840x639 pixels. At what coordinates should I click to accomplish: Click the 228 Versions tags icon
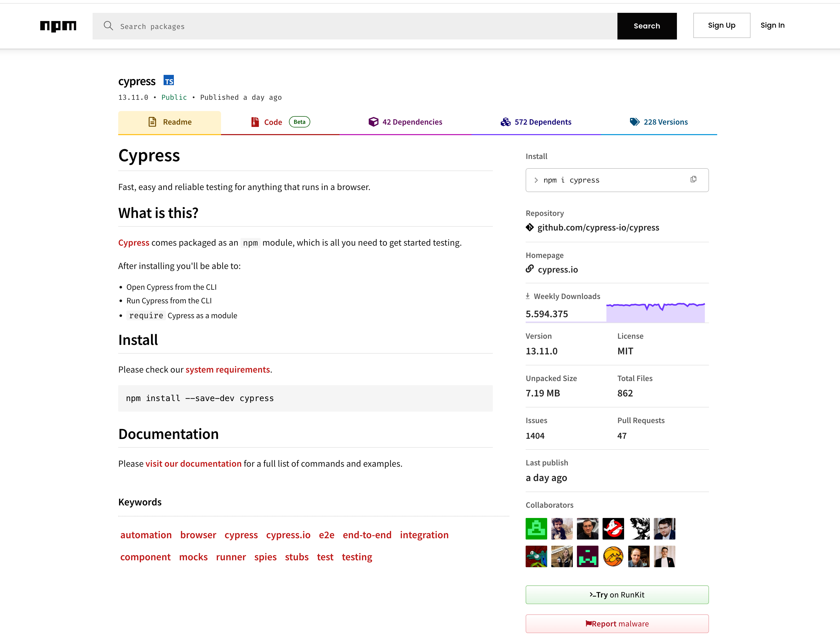[635, 122]
